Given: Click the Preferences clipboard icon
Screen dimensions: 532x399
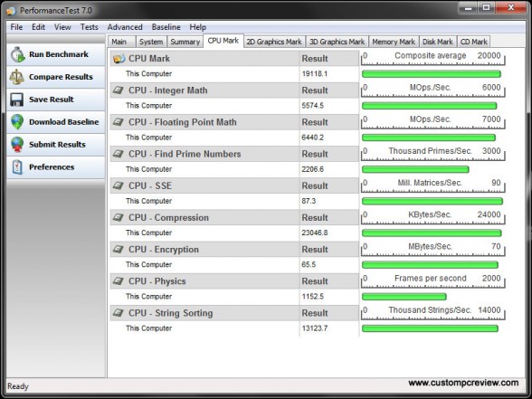Looking at the screenshot, I should click(x=17, y=167).
